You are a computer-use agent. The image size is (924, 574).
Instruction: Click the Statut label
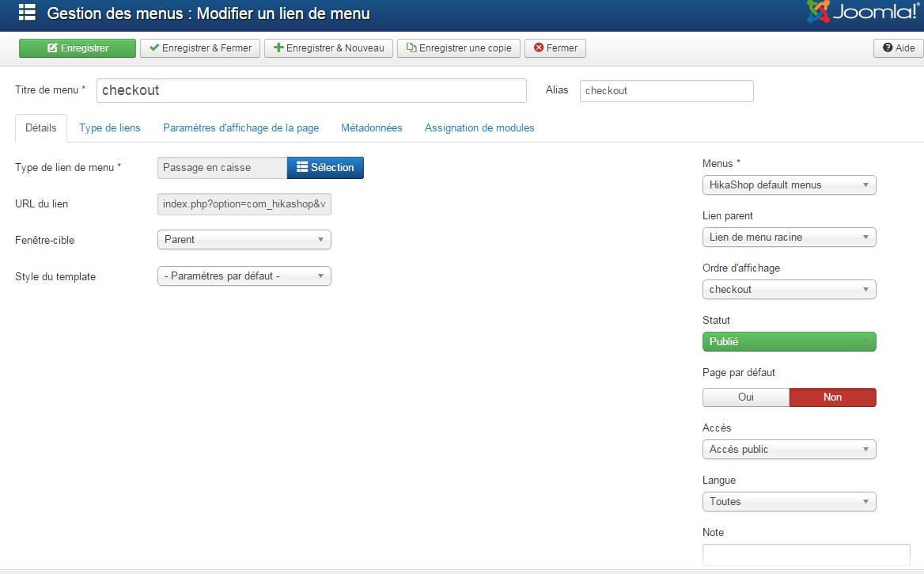716,321
